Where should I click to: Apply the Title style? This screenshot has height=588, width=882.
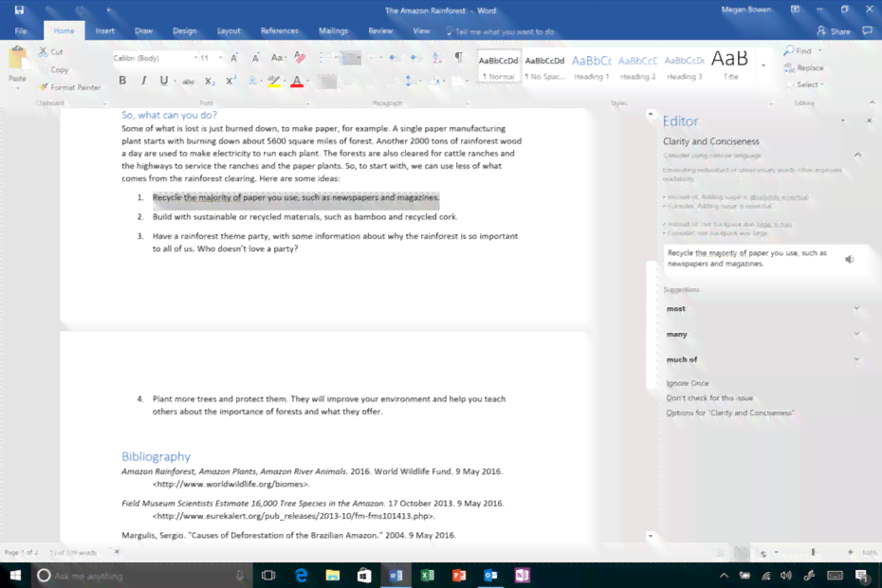[x=730, y=65]
